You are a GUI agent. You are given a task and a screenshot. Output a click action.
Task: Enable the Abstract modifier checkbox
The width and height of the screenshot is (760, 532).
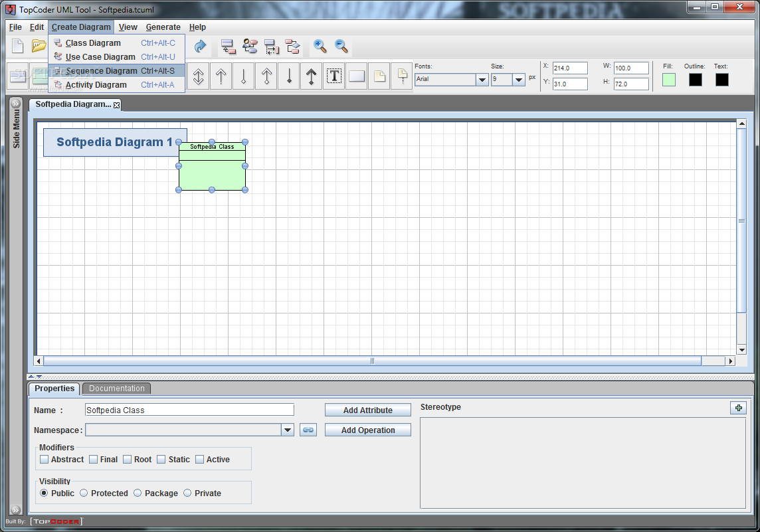(44, 460)
